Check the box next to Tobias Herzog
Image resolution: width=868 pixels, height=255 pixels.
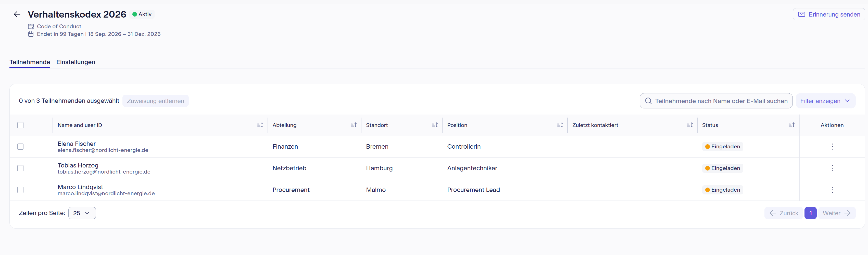coord(21,168)
